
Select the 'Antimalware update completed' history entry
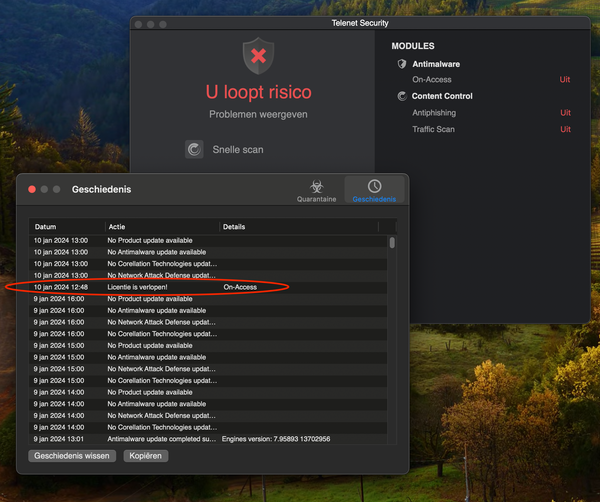tap(160, 439)
